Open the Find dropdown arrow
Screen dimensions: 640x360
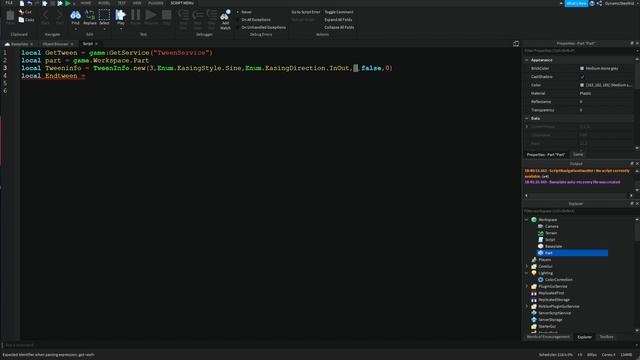75,29
